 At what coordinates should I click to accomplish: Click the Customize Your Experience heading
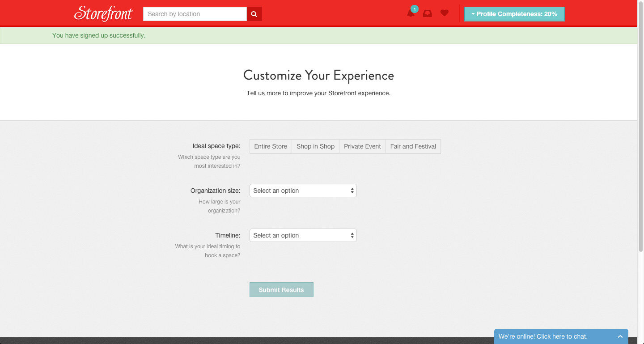click(318, 75)
